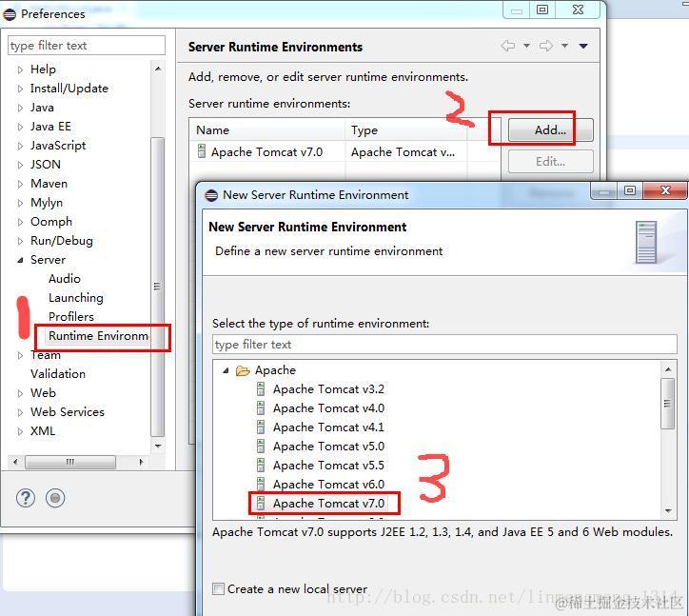This screenshot has height=616, width=689.
Task: Expand the Web Services node
Action: point(20,412)
